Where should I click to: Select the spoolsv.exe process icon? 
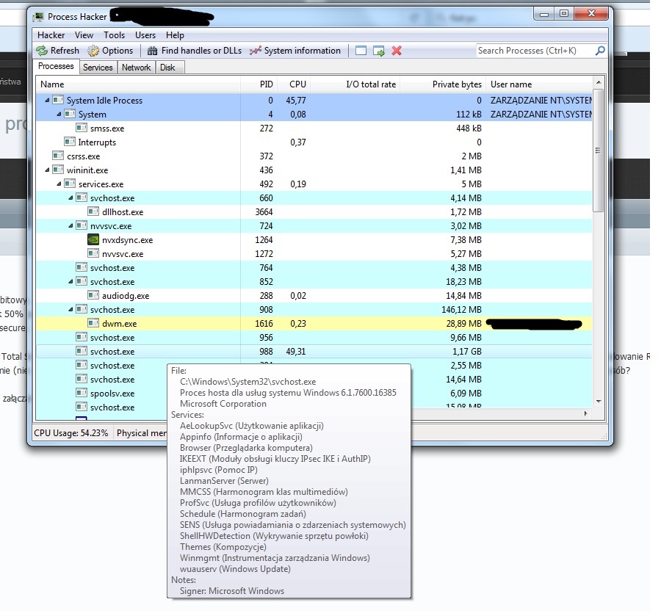[82, 393]
